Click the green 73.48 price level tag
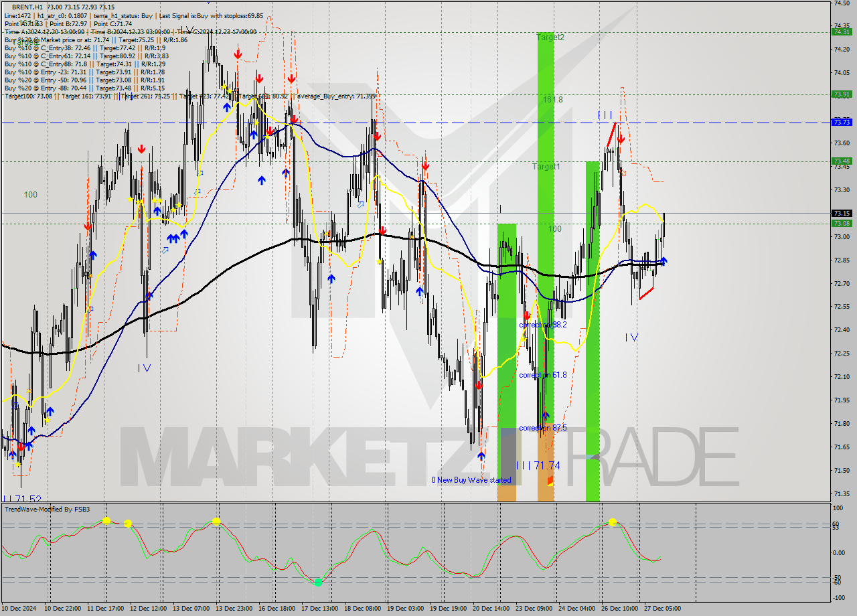Screen dimensions: 857x616 (842, 161)
